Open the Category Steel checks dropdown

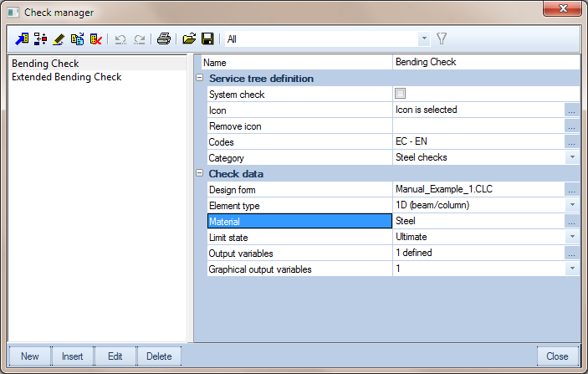[x=572, y=157]
